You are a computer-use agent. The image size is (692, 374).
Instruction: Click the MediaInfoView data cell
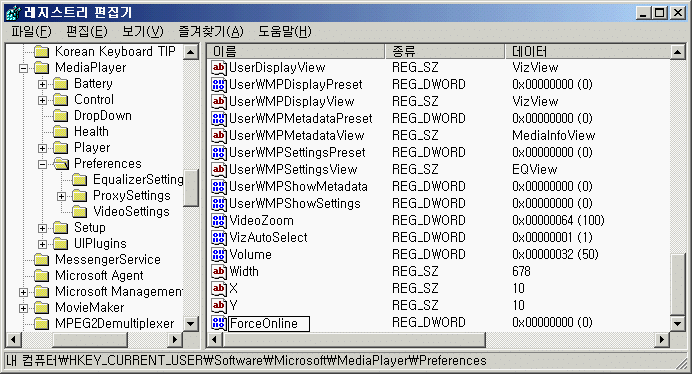pyautogui.click(x=553, y=136)
